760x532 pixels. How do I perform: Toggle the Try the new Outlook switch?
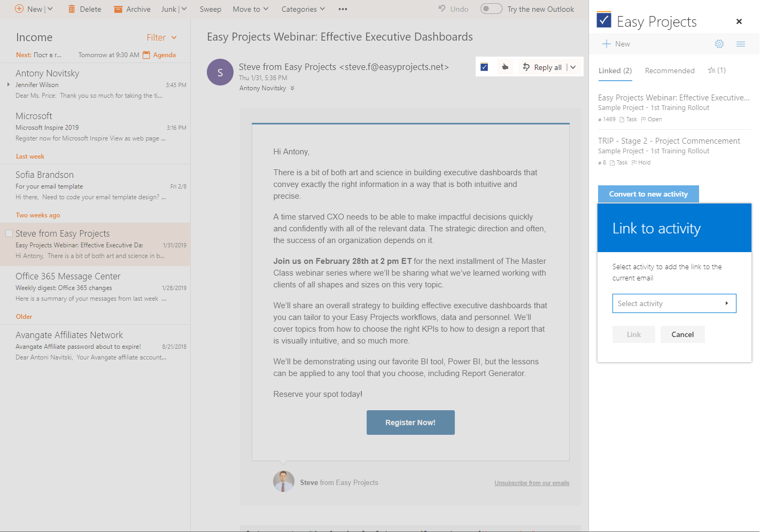point(491,9)
